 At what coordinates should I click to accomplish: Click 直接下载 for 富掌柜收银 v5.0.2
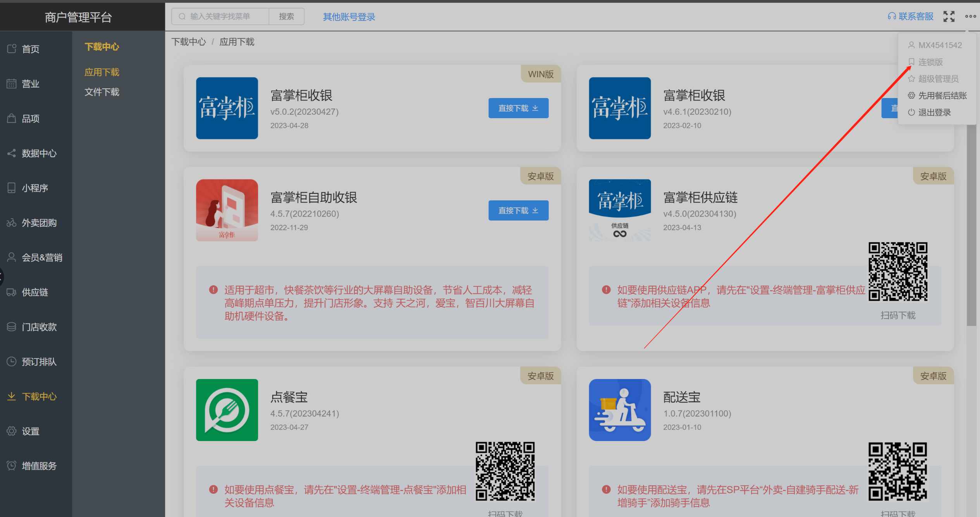pyautogui.click(x=518, y=108)
